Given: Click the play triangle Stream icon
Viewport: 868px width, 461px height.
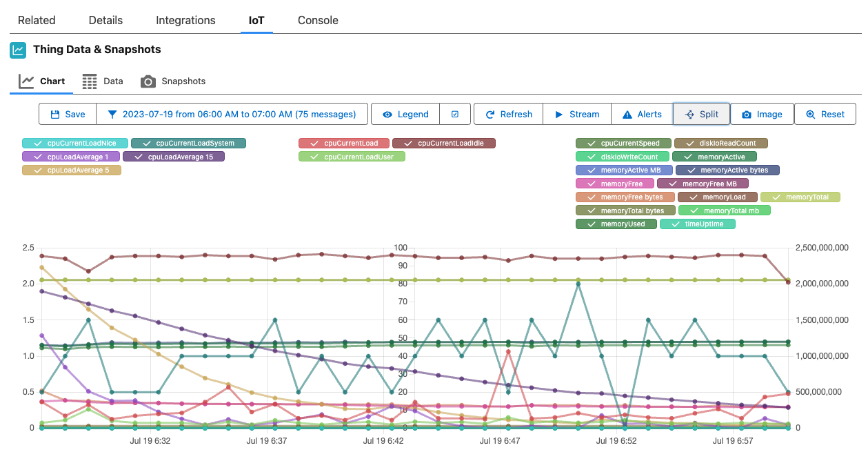Looking at the screenshot, I should pyautogui.click(x=559, y=115).
